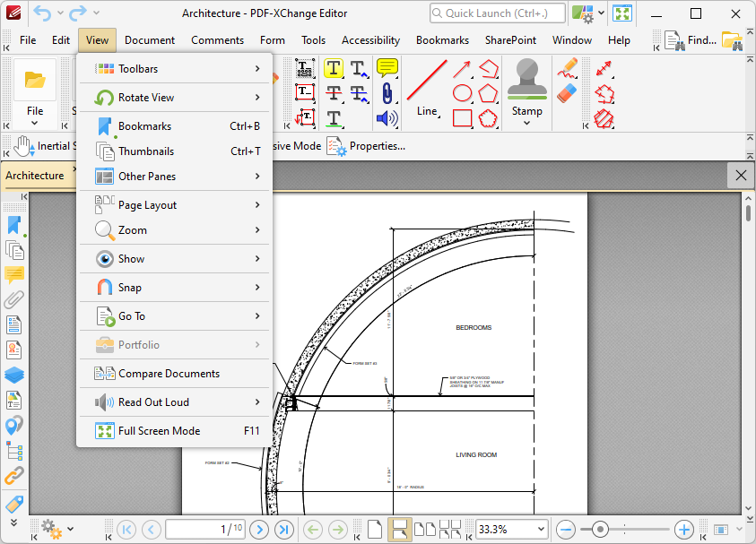Select the Strikeout text tool
Viewport: 756px width, 544px height.
334,93
